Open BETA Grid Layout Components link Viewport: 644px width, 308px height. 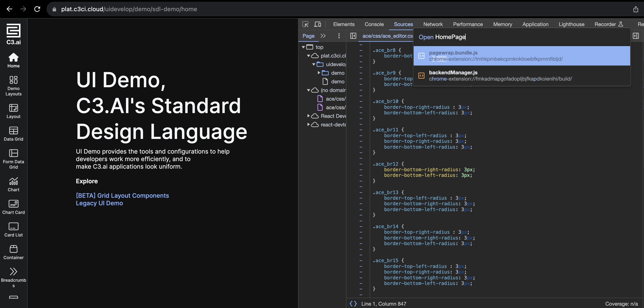click(122, 195)
